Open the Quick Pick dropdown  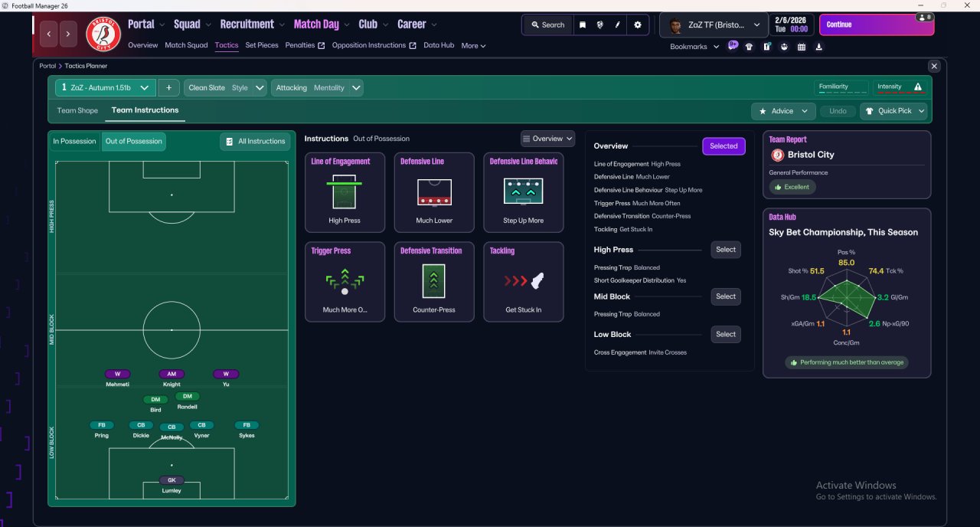(893, 111)
